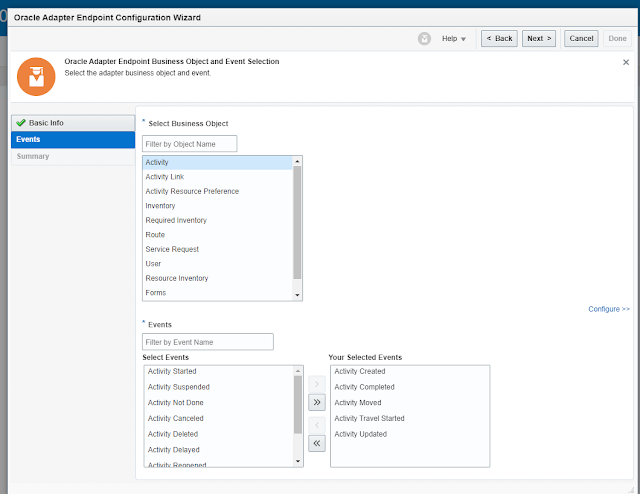Select Service Request business object

pyautogui.click(x=218, y=249)
